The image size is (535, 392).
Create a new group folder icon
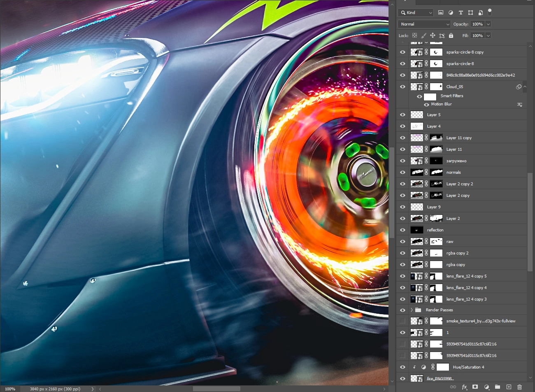(498, 387)
